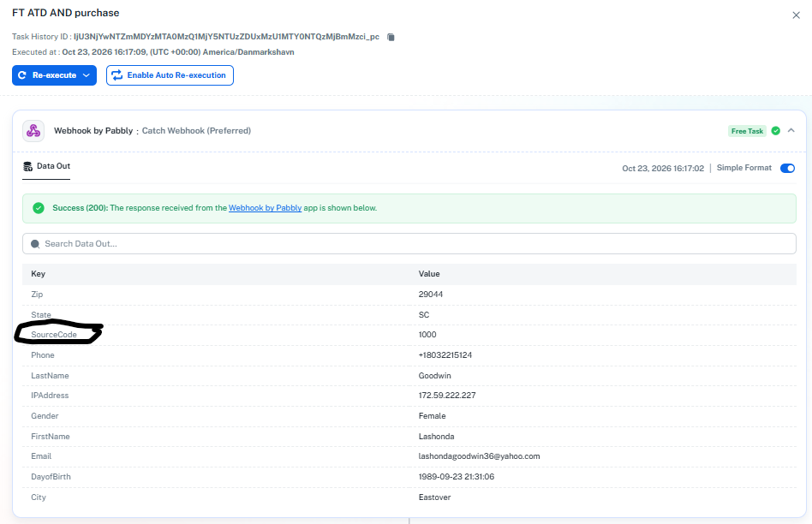Select the Zip value 29044
This screenshot has height=524, width=812.
click(431, 294)
